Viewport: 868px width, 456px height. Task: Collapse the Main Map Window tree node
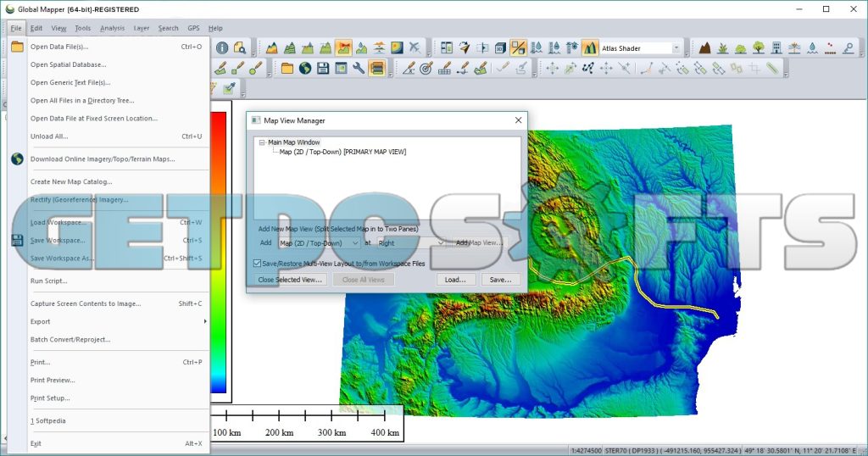click(262, 142)
